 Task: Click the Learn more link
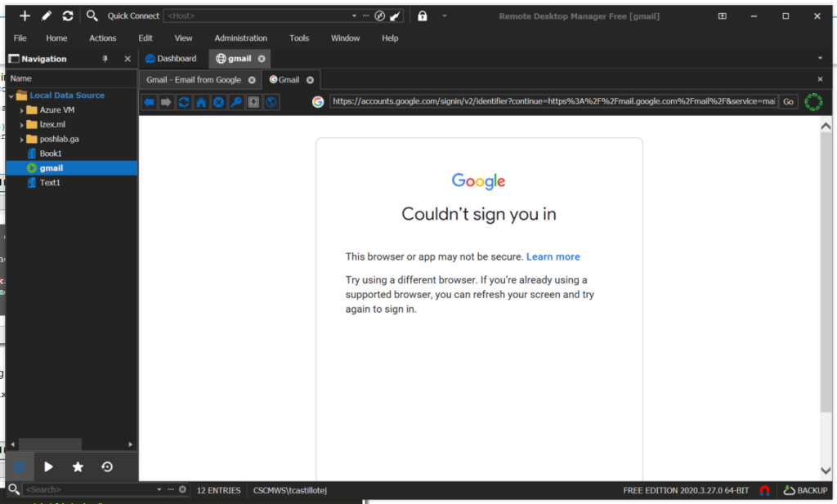coord(553,256)
